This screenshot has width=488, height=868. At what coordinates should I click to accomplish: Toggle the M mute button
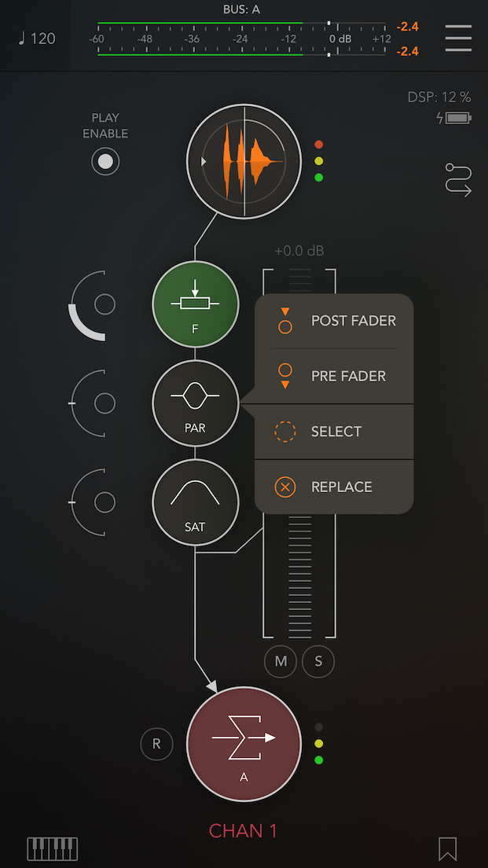click(281, 661)
